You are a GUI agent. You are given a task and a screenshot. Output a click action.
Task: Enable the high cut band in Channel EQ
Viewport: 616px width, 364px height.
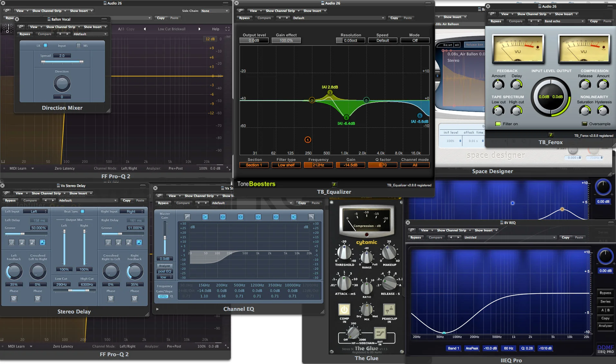[311, 217]
